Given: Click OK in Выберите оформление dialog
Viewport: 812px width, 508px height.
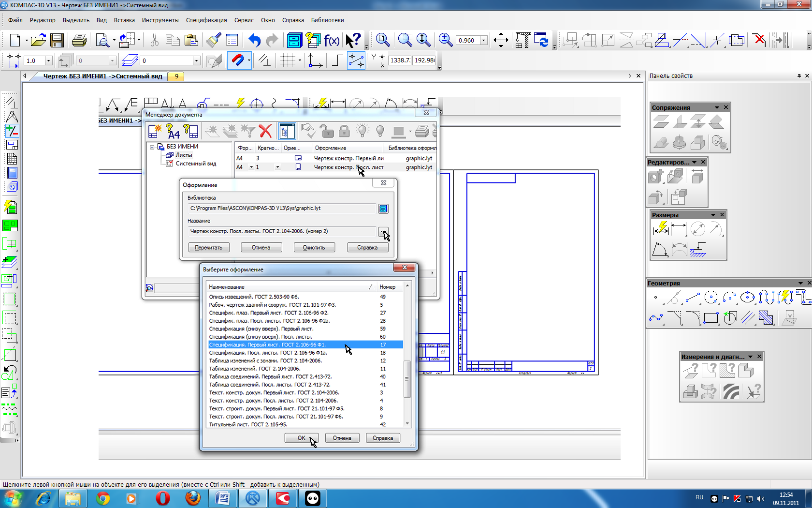Looking at the screenshot, I should tap(301, 438).
